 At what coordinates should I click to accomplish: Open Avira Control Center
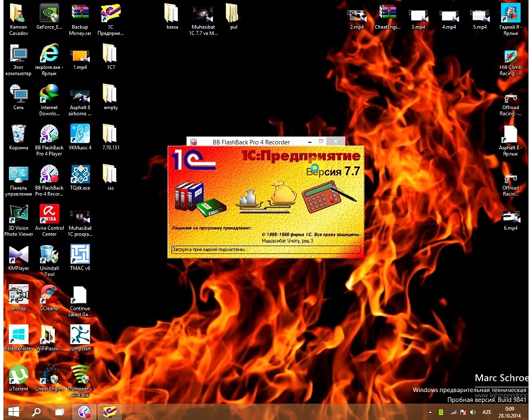pos(49,220)
